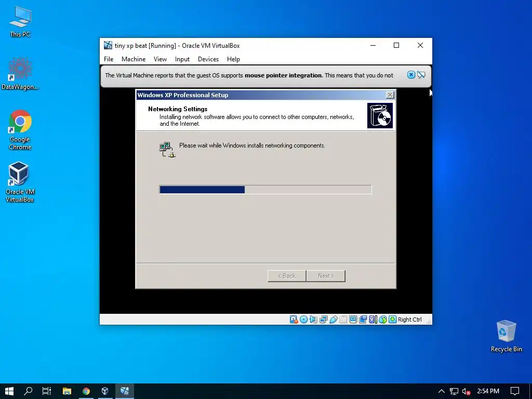Click the audio indicator in VirtualBox status bar
Screen dimensions: 532x399
[x=313, y=320]
